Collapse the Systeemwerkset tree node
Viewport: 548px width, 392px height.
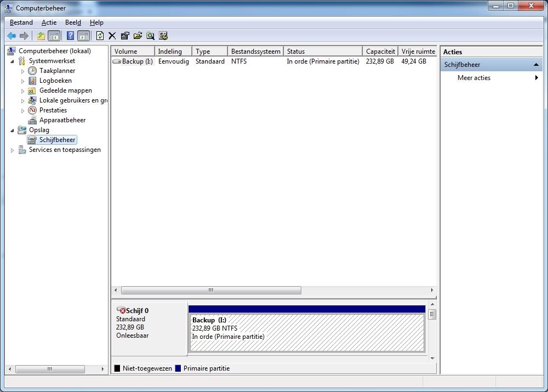(x=12, y=61)
